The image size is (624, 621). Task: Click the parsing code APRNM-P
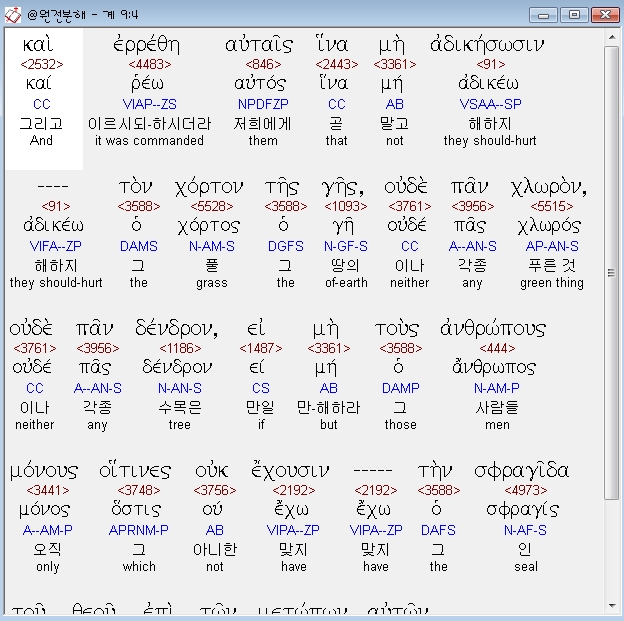139,530
